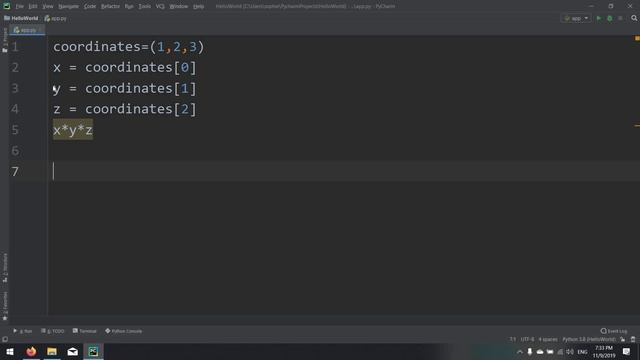This screenshot has width=640, height=360.
Task: Select the app.py editor tab
Action: tap(27, 30)
